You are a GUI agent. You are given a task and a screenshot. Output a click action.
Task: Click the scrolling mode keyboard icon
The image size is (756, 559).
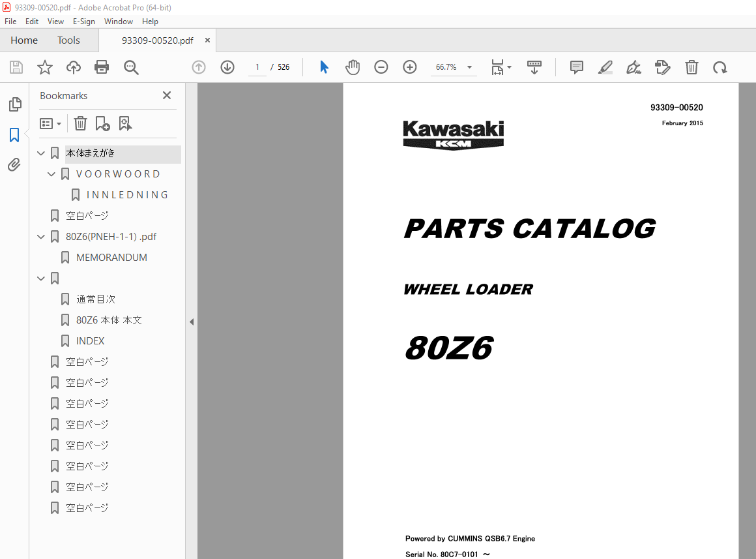point(534,67)
